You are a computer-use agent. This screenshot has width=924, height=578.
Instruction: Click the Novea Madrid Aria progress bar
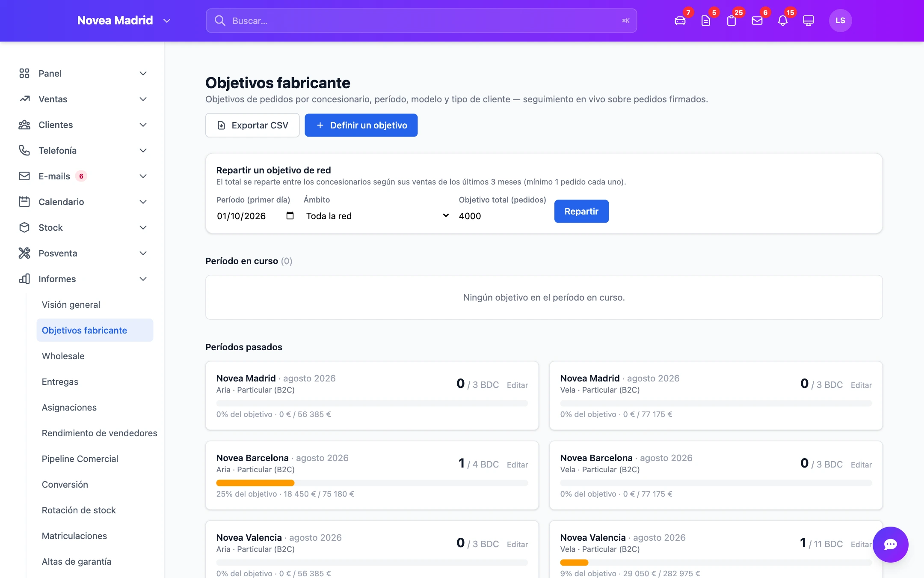[x=372, y=403]
